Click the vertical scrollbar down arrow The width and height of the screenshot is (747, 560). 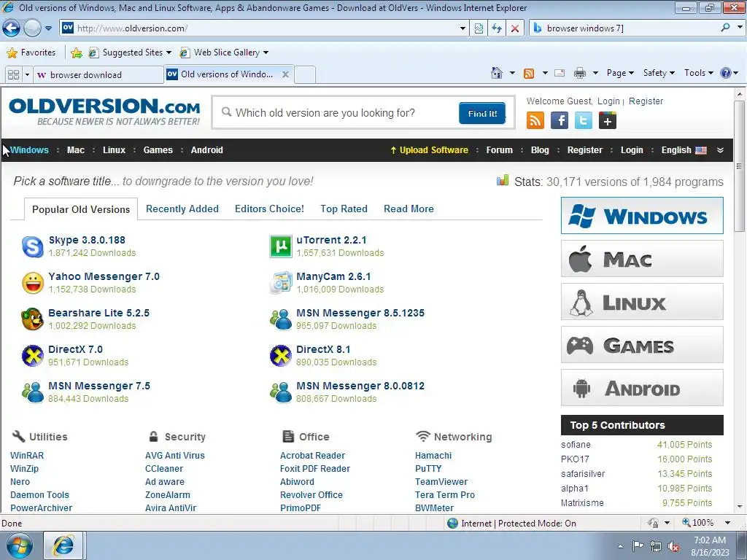pyautogui.click(x=740, y=507)
